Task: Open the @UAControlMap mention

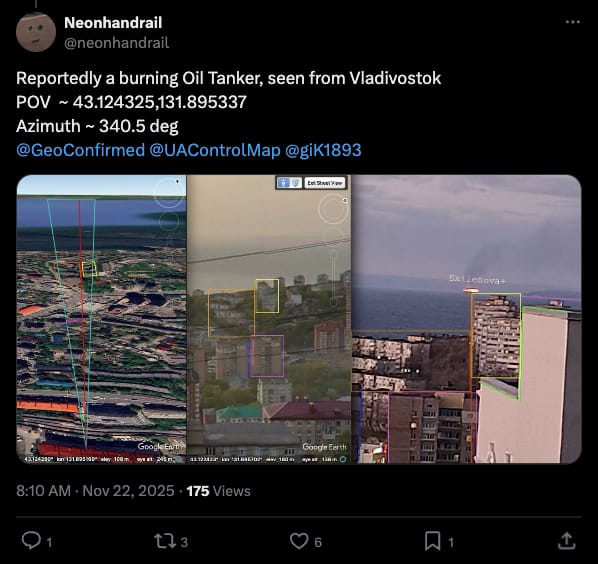Action: (x=215, y=150)
